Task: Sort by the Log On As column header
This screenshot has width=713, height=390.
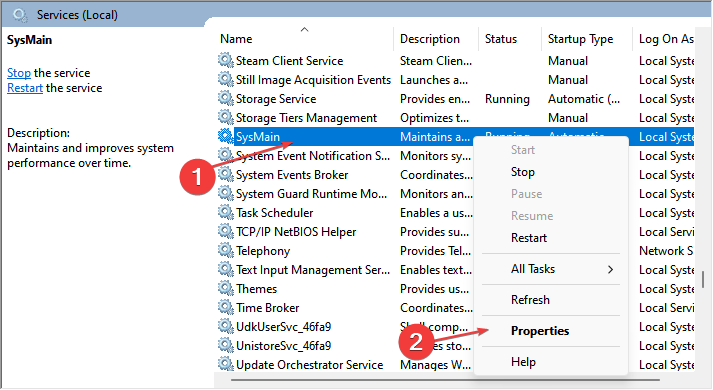Action: click(x=666, y=39)
